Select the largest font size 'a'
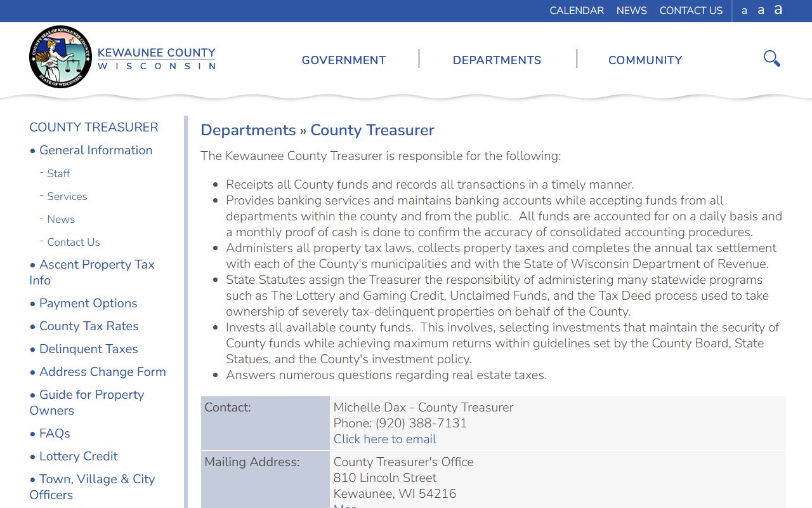This screenshot has height=508, width=812. click(x=778, y=10)
